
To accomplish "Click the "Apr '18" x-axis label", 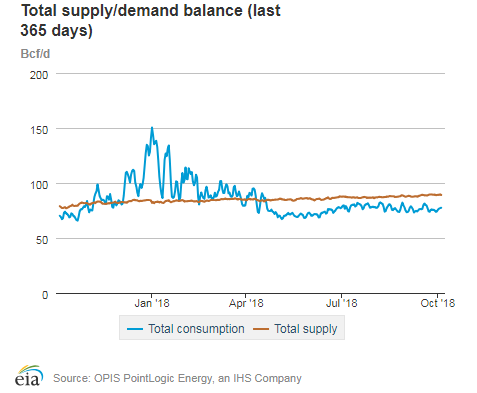I will (246, 303).
